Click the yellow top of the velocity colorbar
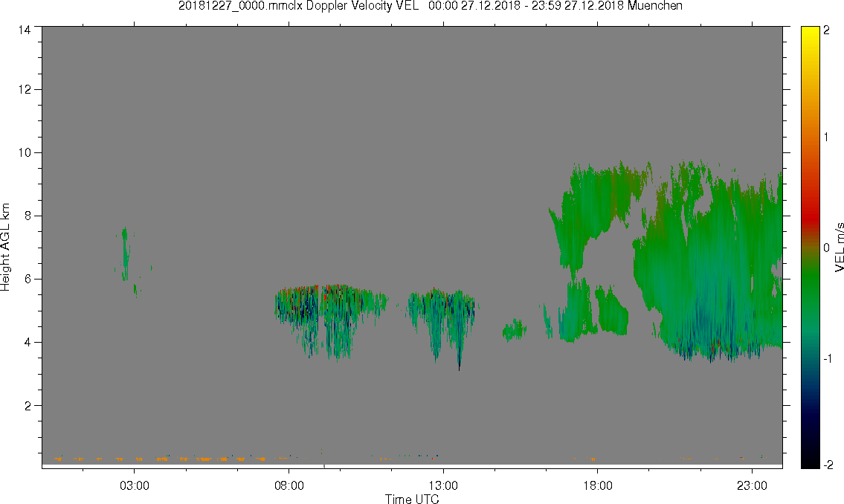844x504 pixels. coord(810,35)
